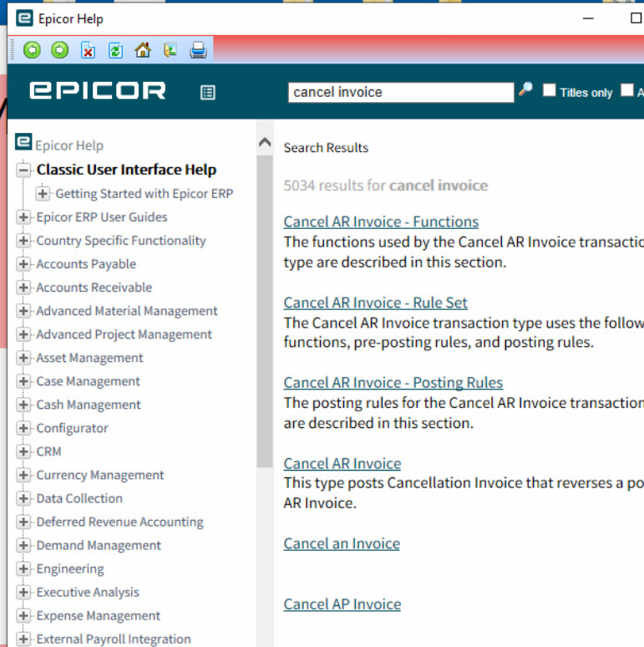The image size is (644, 647).
Task: Click the cancel invoice search field
Action: point(401,92)
